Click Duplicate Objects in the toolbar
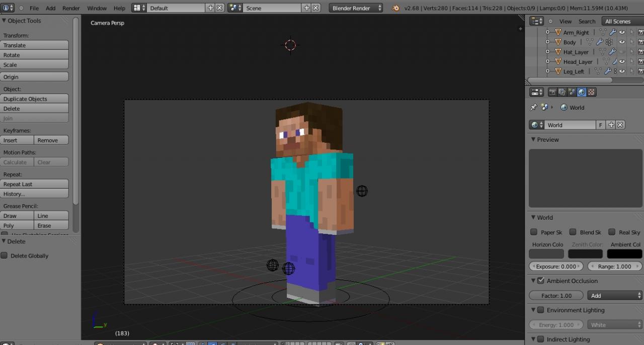This screenshot has height=345, width=644. [x=34, y=99]
